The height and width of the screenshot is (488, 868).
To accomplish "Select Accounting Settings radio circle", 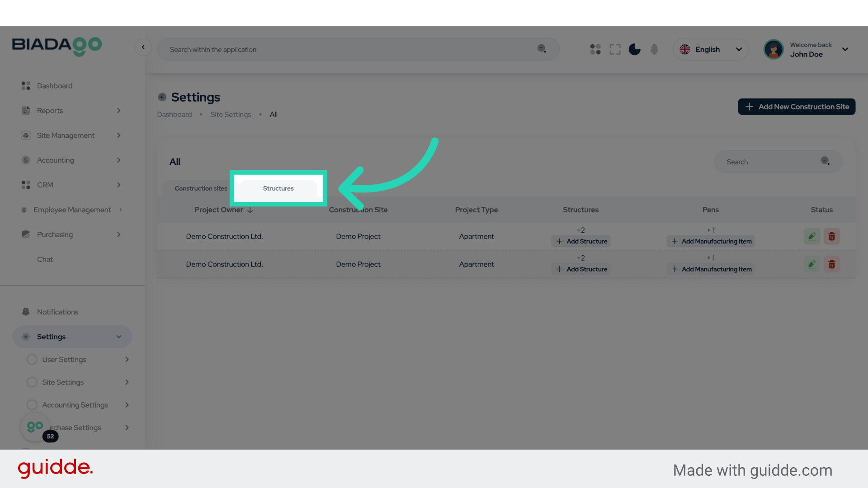I will [32, 405].
